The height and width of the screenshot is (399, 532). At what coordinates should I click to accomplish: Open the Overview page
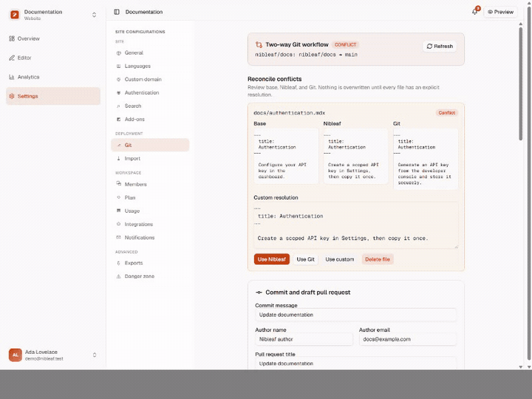click(x=53, y=38)
